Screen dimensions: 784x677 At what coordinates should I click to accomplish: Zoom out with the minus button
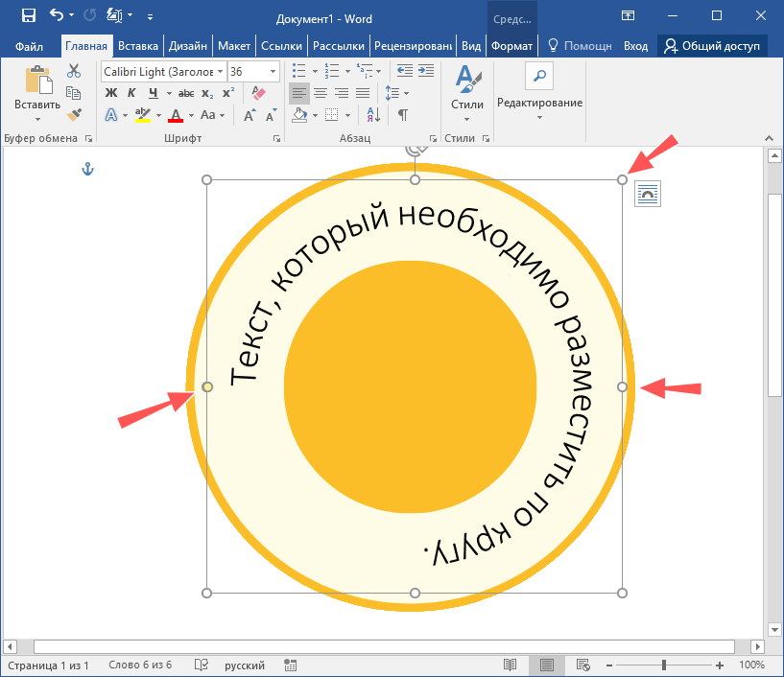(609, 665)
